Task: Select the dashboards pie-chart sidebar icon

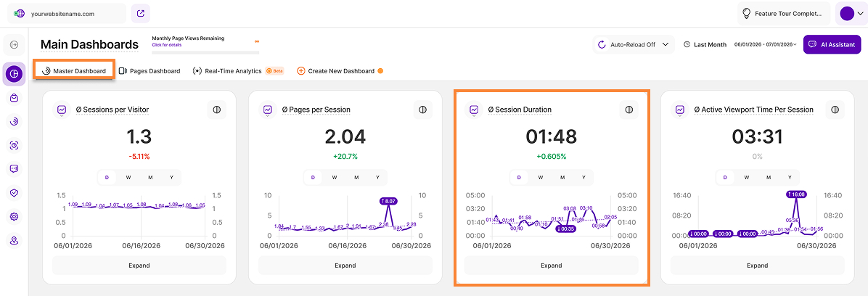Action: pyautogui.click(x=14, y=73)
